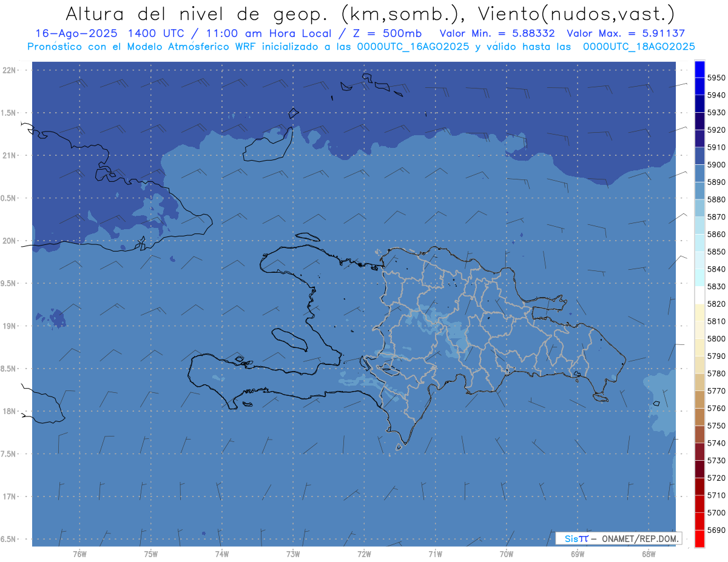
Task: Click the '5750' colorbar label
Action: [716, 426]
